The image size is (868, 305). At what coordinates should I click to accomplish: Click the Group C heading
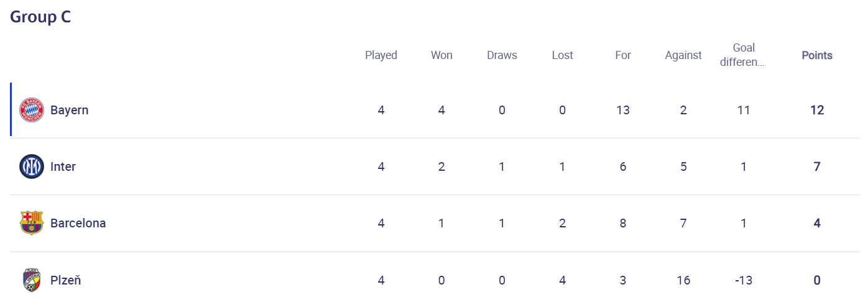pos(40,17)
